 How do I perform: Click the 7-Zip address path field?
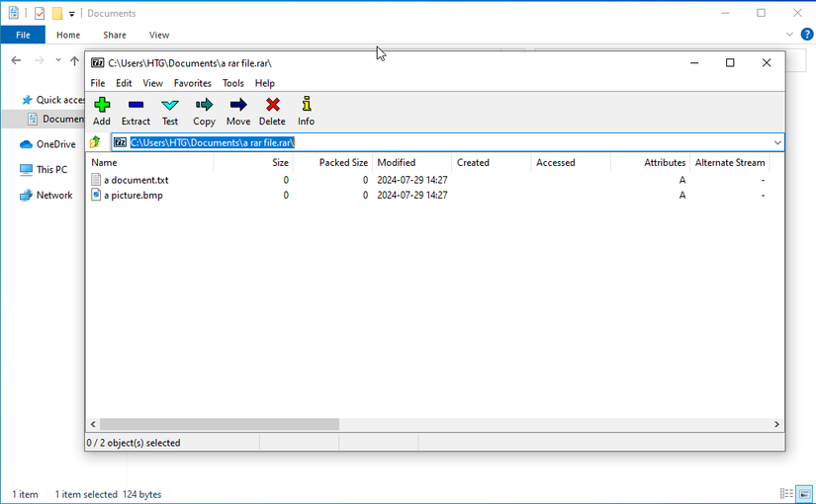coord(447,142)
